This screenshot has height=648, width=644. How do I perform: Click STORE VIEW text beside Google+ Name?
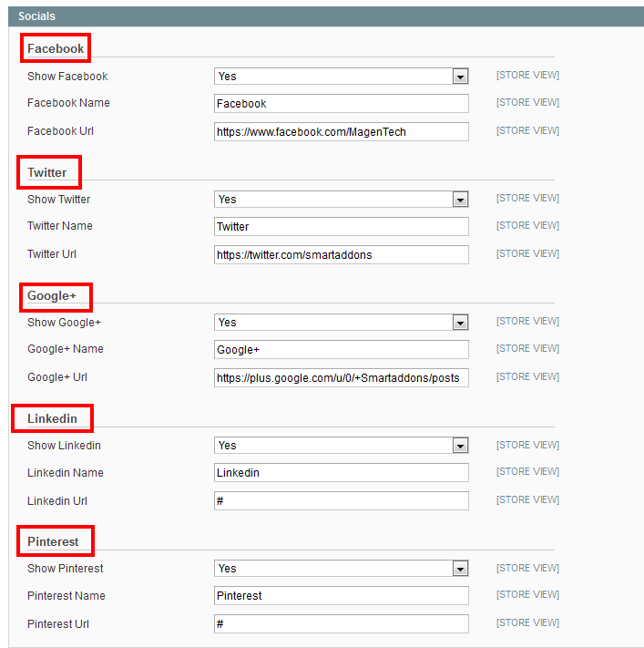pos(527,348)
